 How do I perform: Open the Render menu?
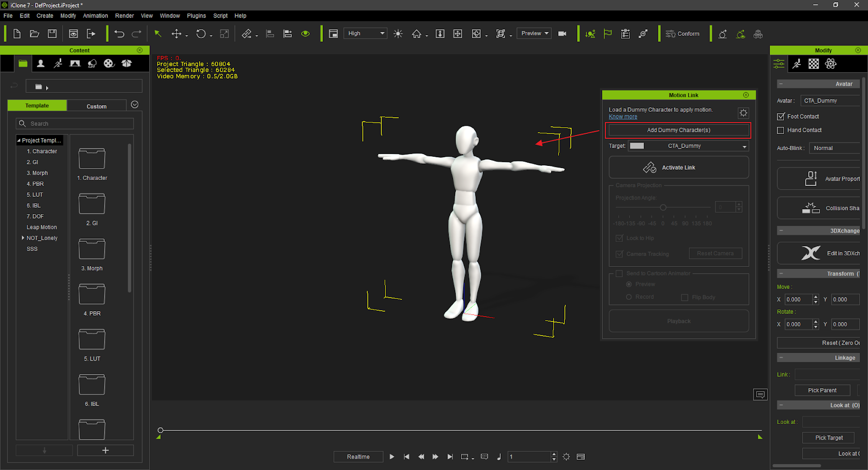click(x=124, y=16)
